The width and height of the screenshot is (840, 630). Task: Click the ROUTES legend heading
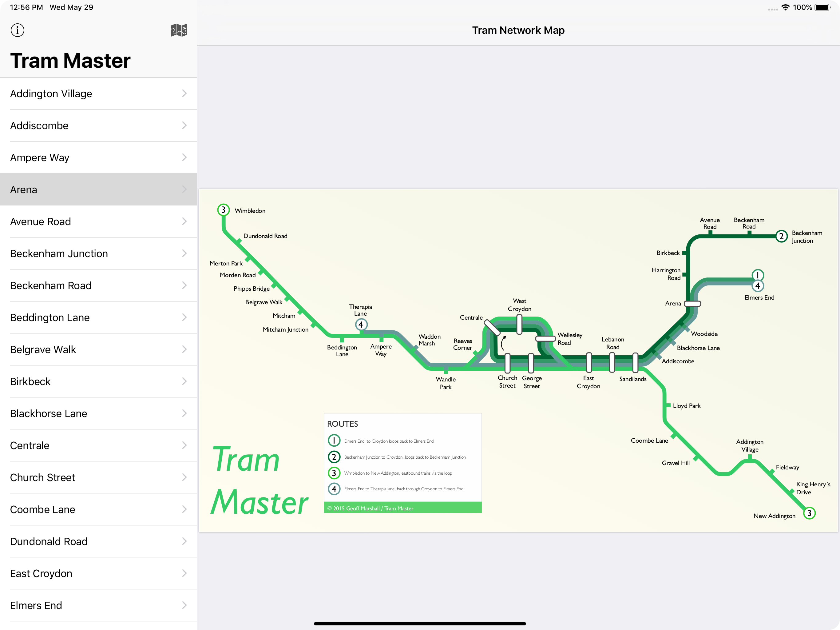pos(342,424)
